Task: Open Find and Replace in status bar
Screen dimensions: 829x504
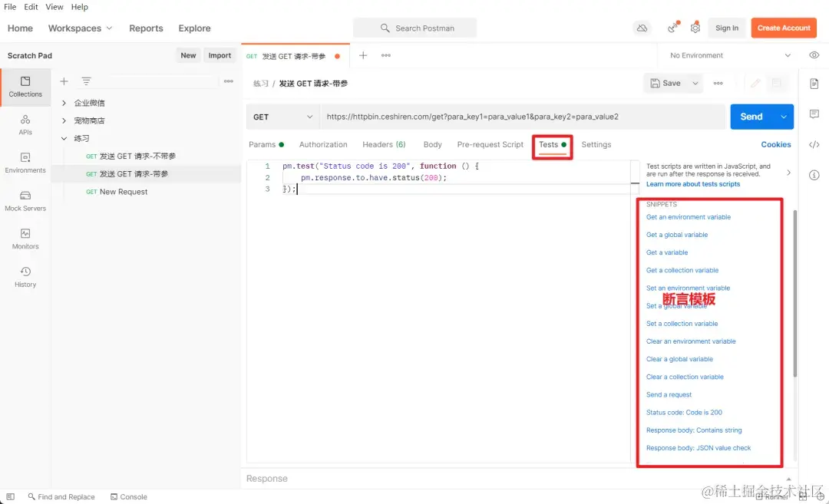Action: pyautogui.click(x=61, y=496)
